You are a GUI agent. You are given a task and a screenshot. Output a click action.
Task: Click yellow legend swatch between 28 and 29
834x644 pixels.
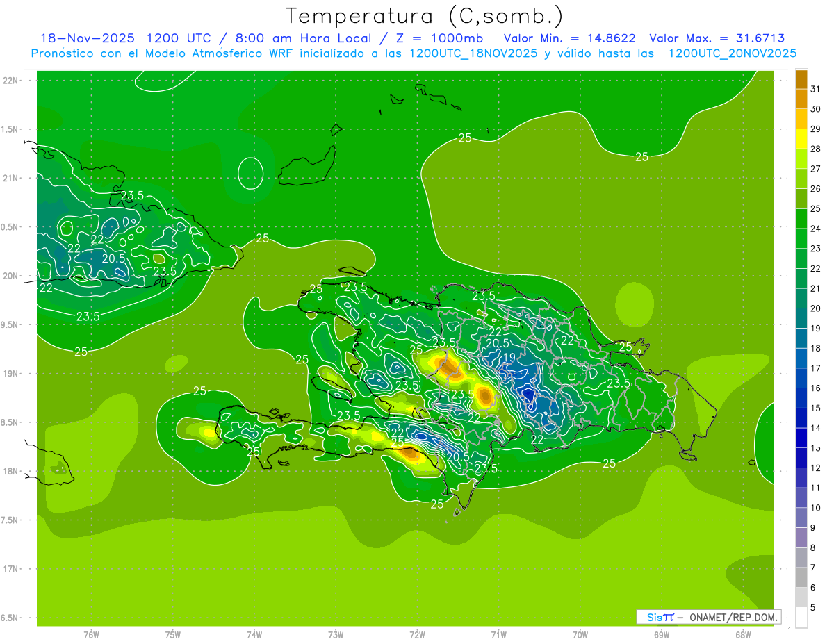tap(801, 139)
